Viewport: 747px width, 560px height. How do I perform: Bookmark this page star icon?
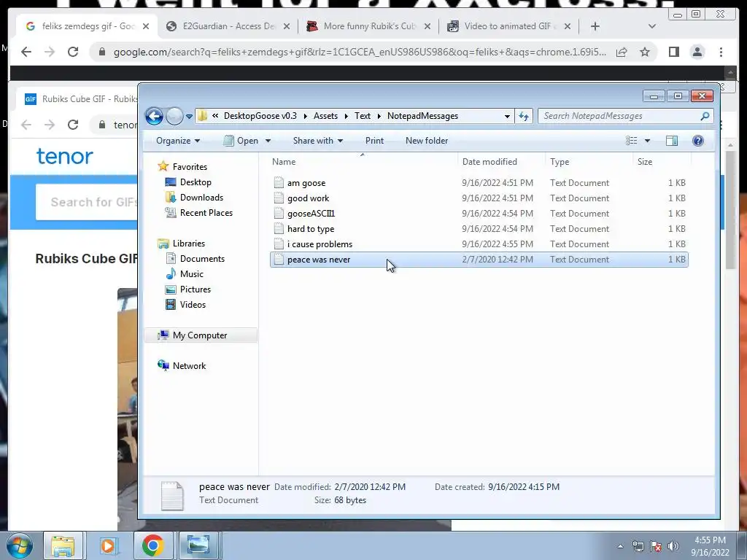tap(645, 52)
